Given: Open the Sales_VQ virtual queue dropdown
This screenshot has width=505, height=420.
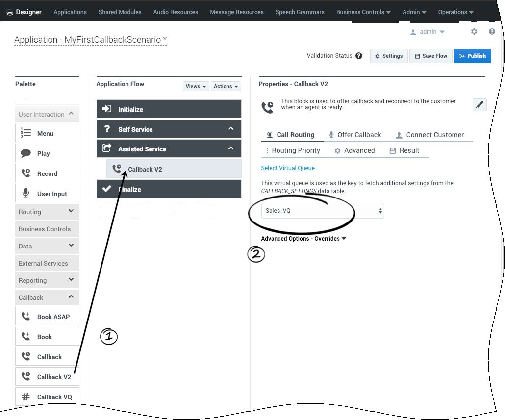Looking at the screenshot, I should tap(323, 211).
